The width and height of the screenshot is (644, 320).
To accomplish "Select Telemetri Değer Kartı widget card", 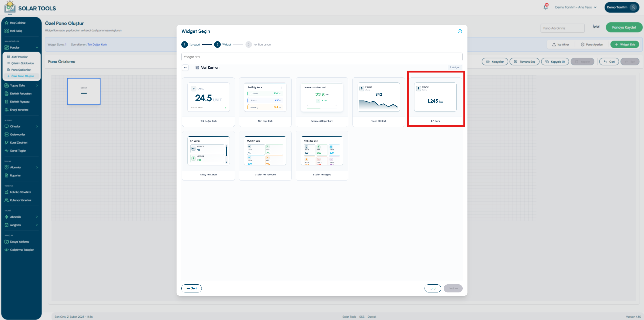I will (322, 102).
